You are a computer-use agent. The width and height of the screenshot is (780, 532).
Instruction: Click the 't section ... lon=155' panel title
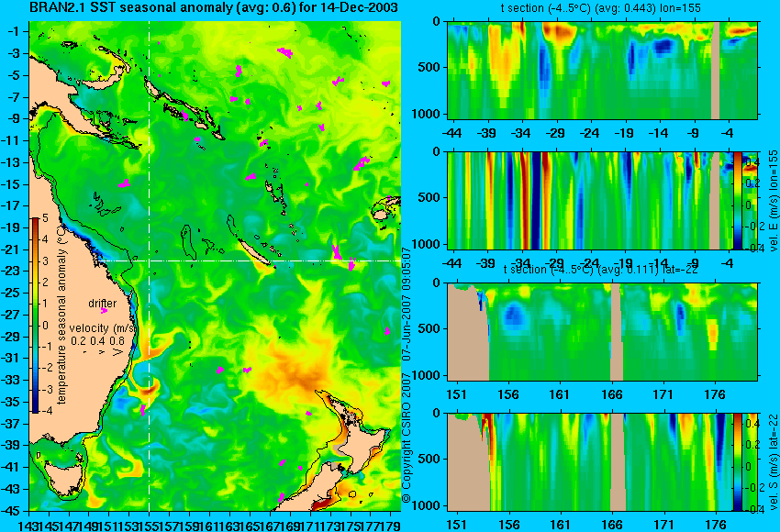601,8
